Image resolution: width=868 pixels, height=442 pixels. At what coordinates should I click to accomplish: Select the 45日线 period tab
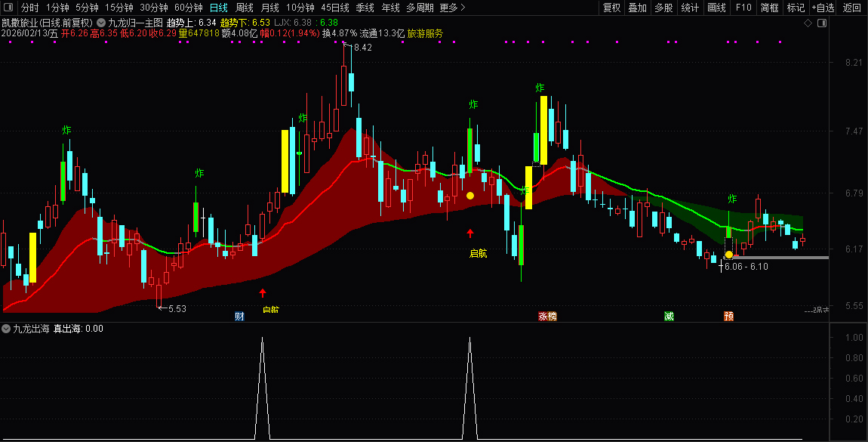click(335, 8)
